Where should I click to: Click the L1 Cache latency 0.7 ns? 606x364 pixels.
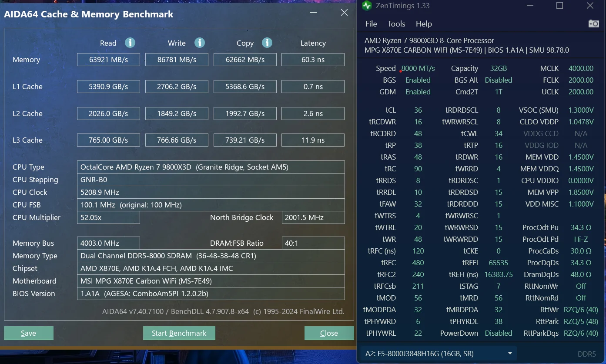pyautogui.click(x=313, y=87)
